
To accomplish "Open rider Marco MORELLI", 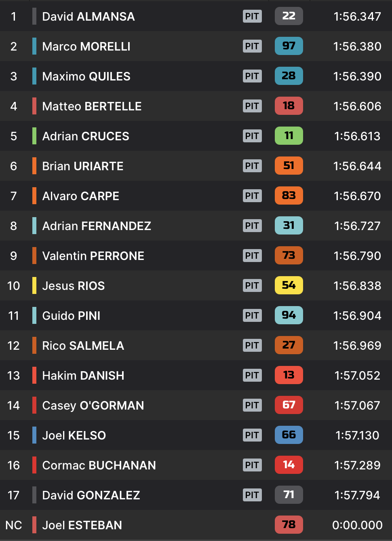I will pyautogui.click(x=86, y=46).
